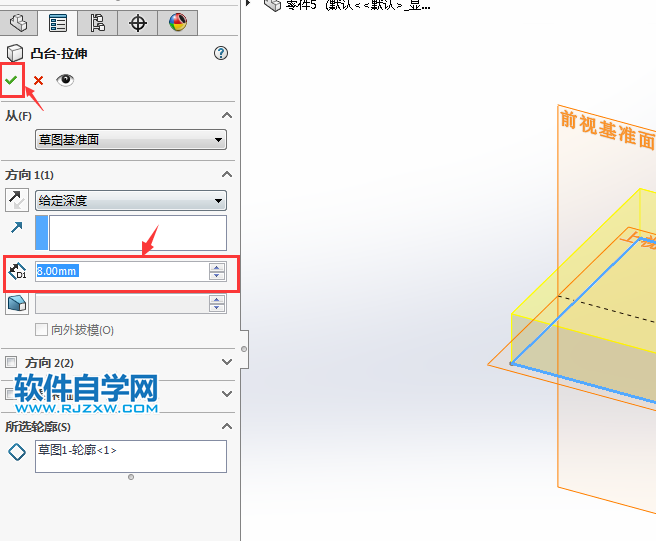
Task: Expand the thin feature section chevron
Action: 227,394
